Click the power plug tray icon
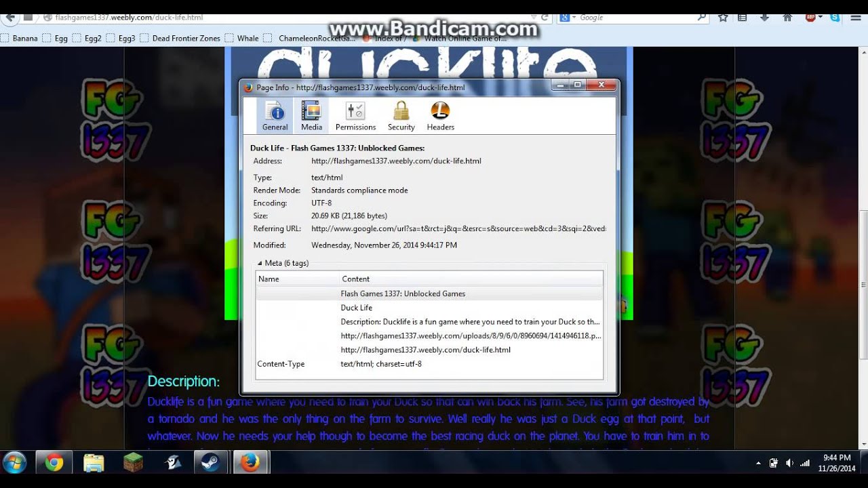 tap(774, 463)
